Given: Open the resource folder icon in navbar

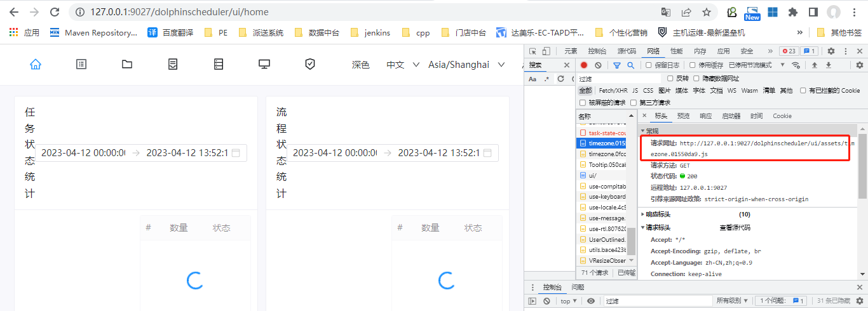Looking at the screenshot, I should (x=127, y=64).
